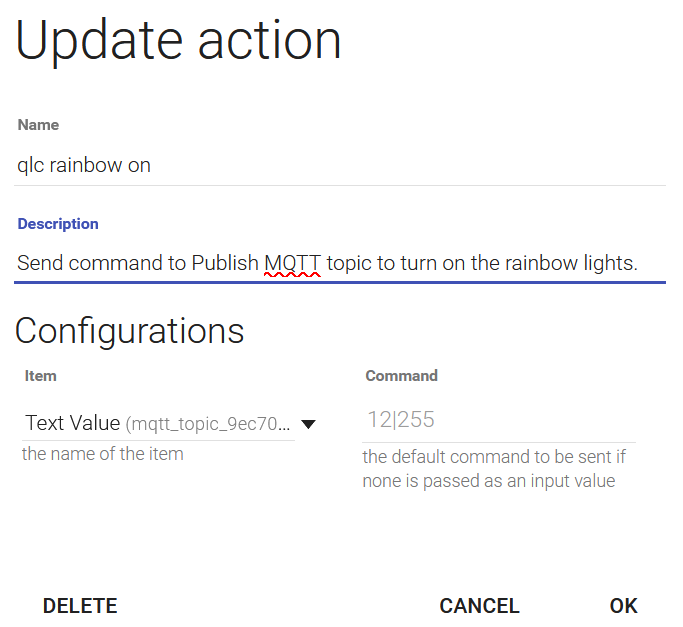The image size is (683, 627).
Task: Click the Configurations section heading
Action: point(129,330)
